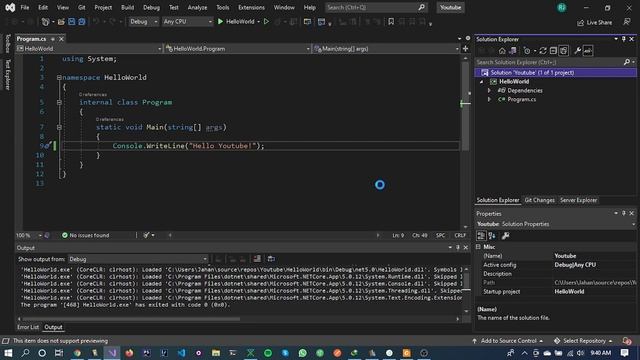Toggle auto-hide pin on Properties panel
This screenshot has height=360, width=640.
[624, 213]
